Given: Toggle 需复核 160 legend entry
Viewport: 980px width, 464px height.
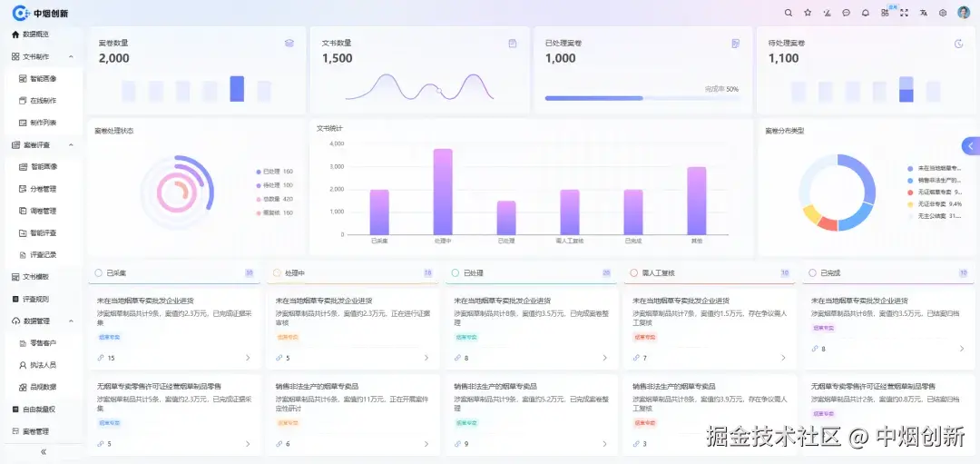Looking at the screenshot, I should click(x=274, y=212).
